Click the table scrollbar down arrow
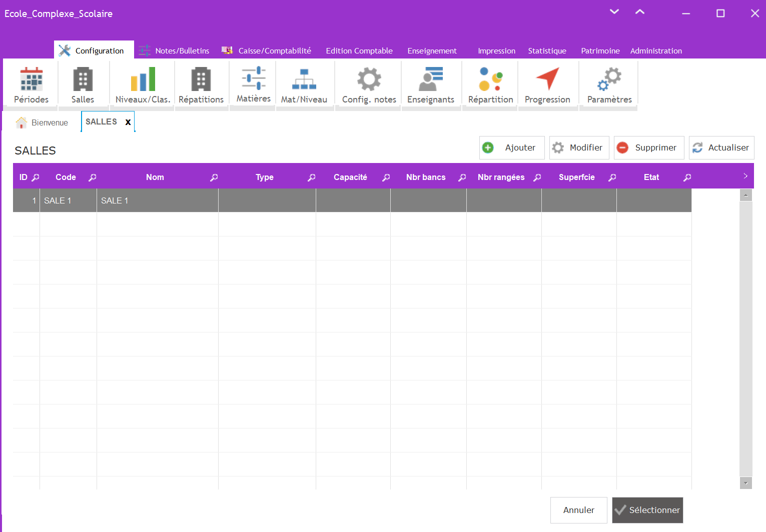This screenshot has width=766, height=532. point(745,483)
